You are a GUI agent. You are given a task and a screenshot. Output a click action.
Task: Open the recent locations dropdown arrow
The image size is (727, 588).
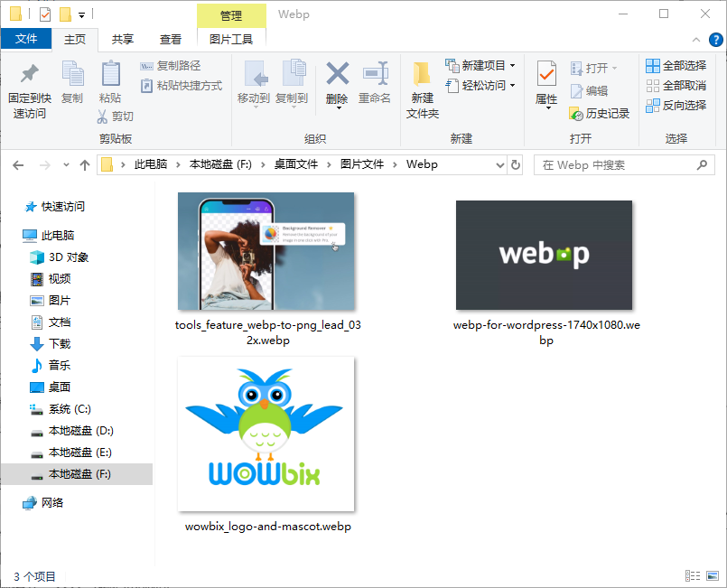coord(66,165)
